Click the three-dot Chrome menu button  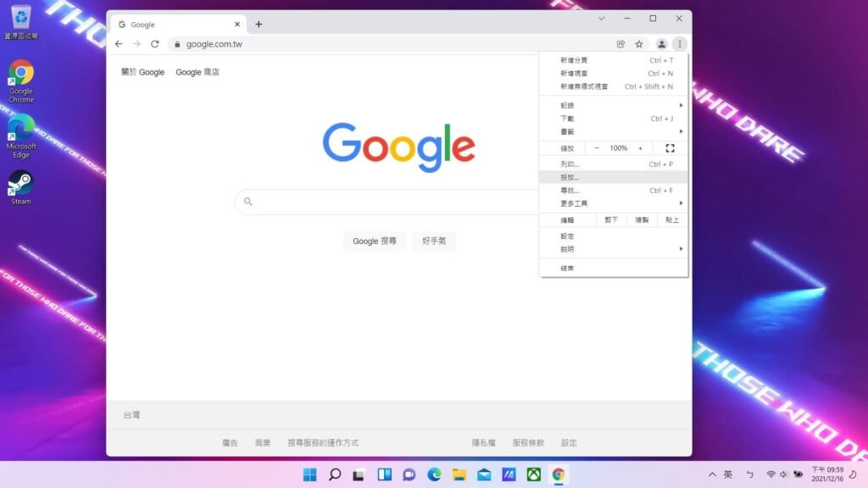(680, 44)
